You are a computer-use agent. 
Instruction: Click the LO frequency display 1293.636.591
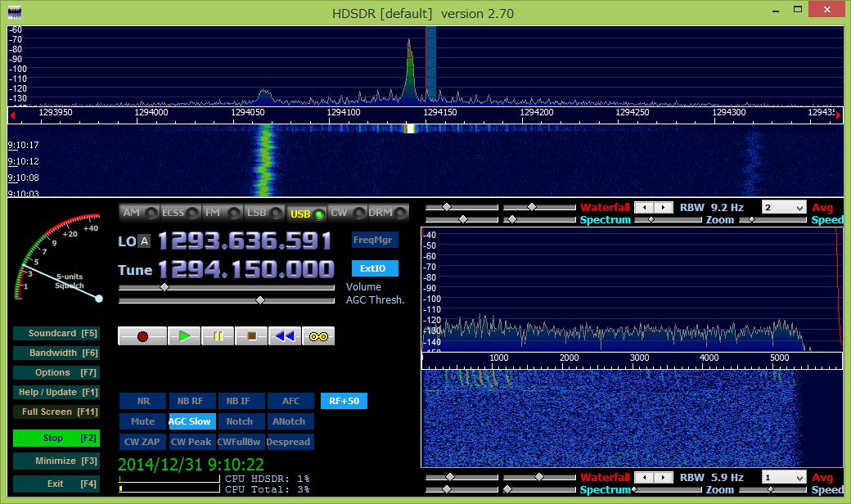point(245,241)
